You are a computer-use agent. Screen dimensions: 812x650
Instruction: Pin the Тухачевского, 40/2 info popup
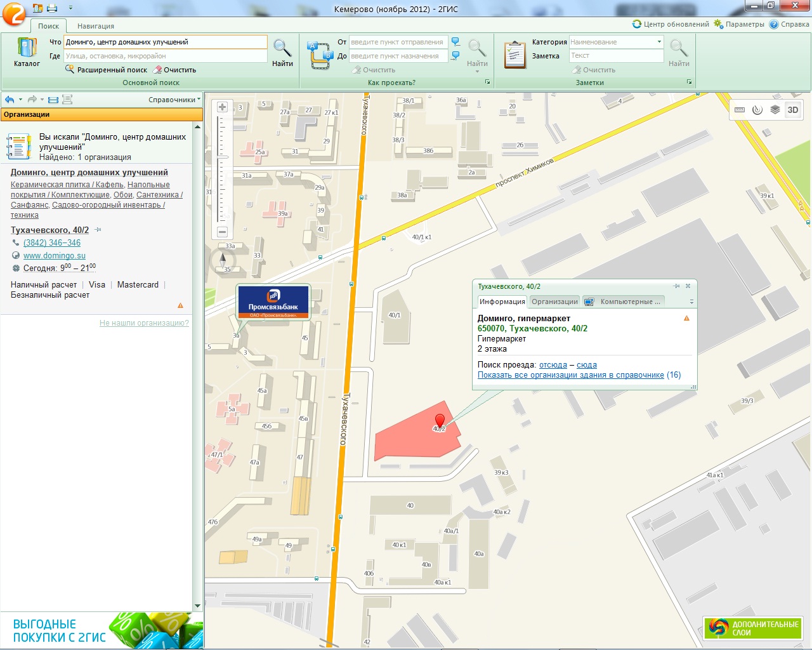tap(676, 286)
